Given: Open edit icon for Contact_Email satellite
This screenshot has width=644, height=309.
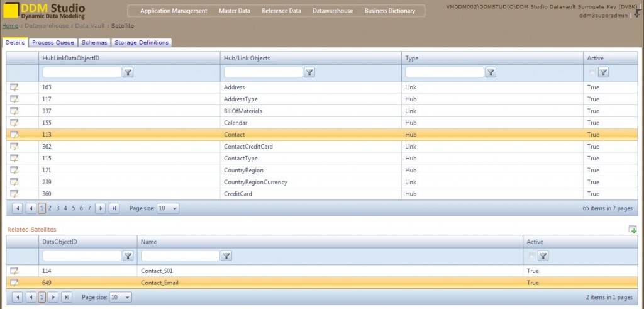Looking at the screenshot, I should (x=14, y=283).
